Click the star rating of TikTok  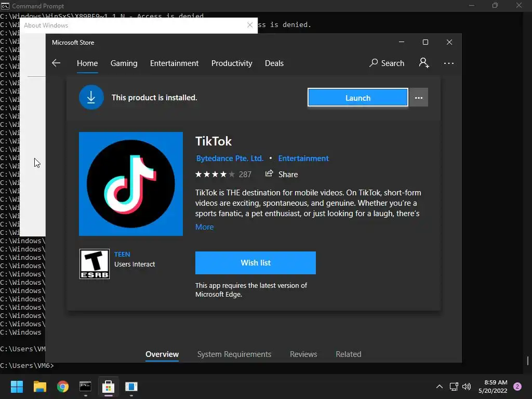coord(215,175)
